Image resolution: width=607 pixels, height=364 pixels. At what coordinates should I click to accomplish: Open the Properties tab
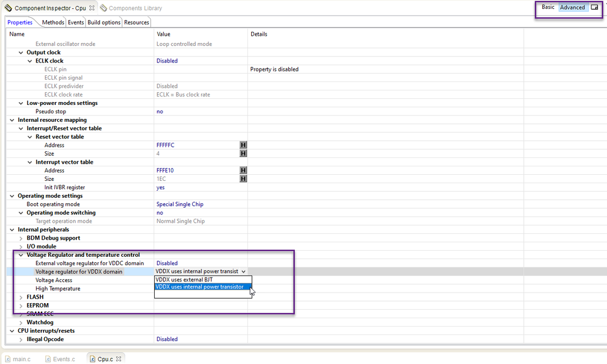coord(20,22)
